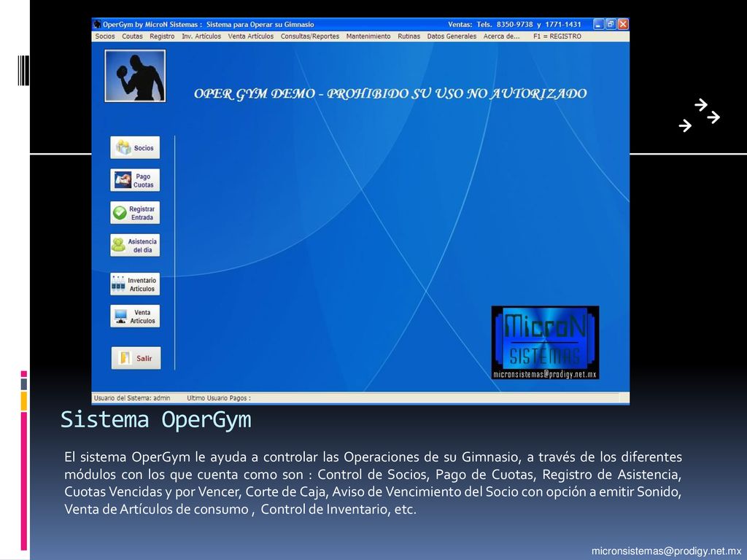Open the Datos Generales menu

click(452, 36)
